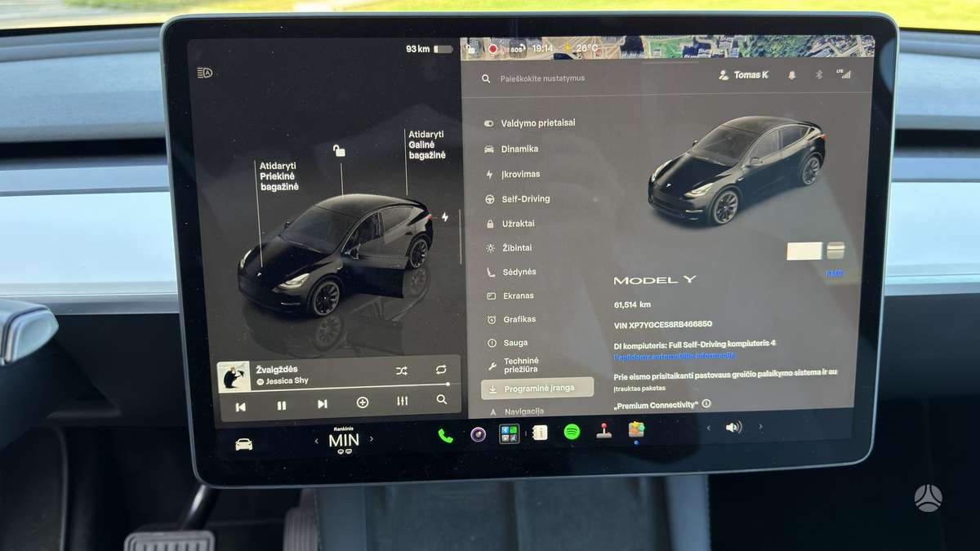Open the Ekranas display menu
Screen dimensions: 980x551
(x=510, y=295)
